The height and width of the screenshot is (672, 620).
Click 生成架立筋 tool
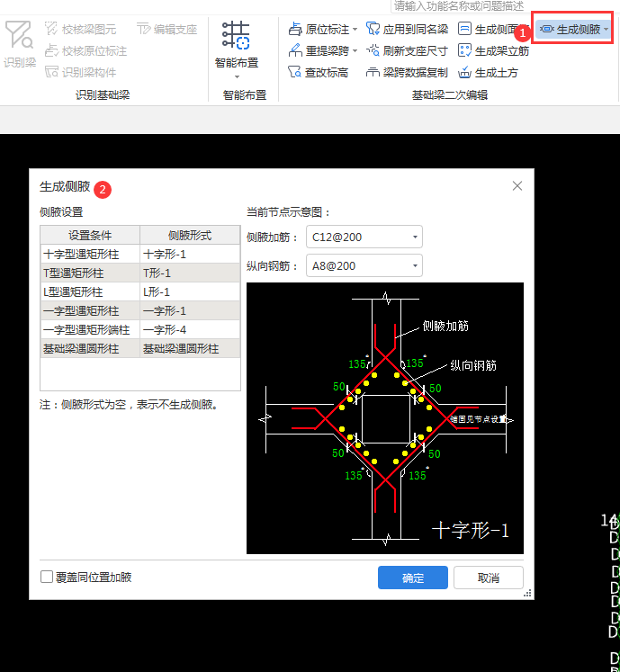tap(493, 51)
